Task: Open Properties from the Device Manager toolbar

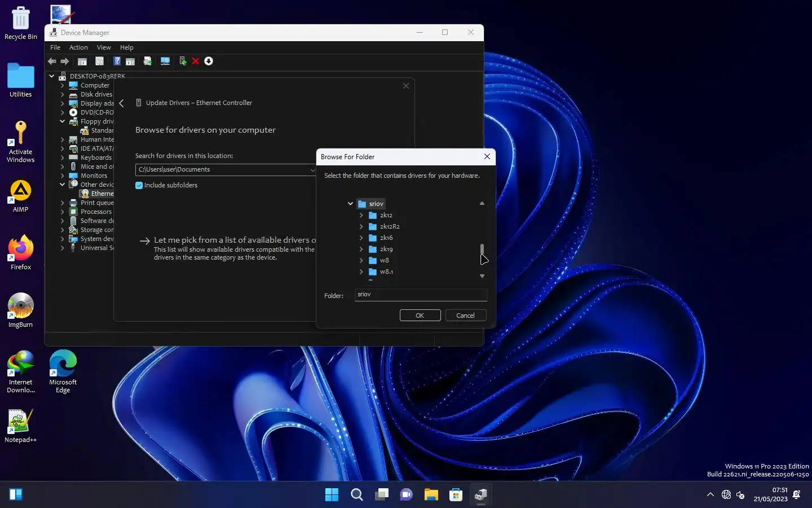Action: 99,61
